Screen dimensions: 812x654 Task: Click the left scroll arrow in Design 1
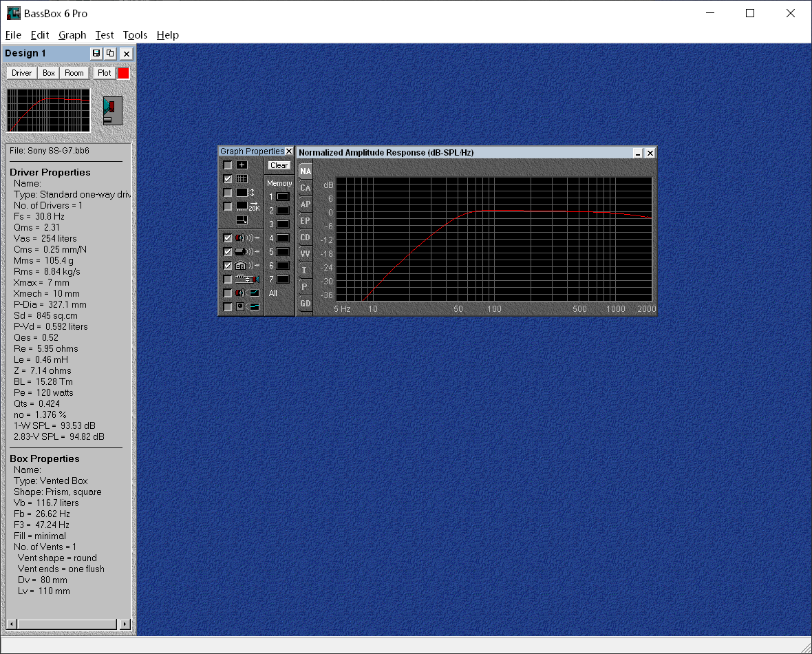pos(12,624)
